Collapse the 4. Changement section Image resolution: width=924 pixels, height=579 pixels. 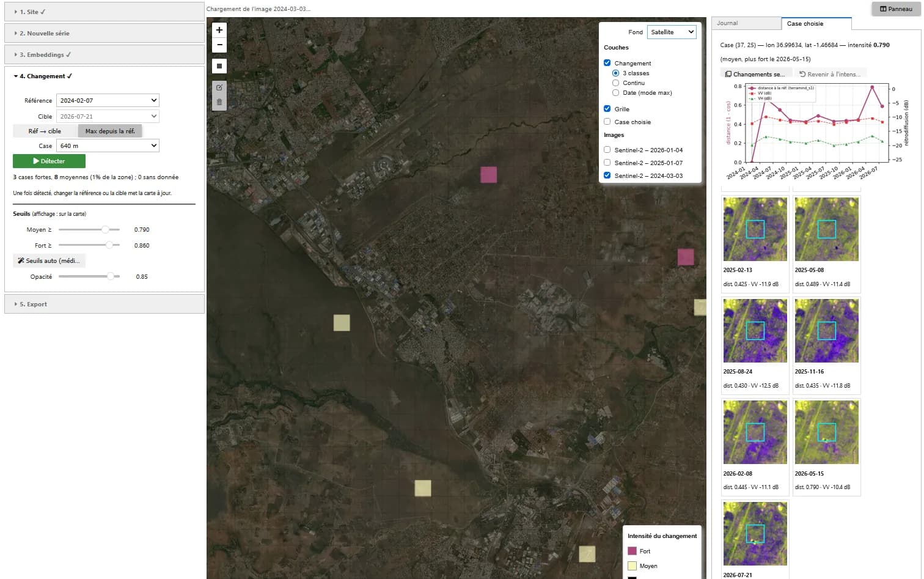pos(105,76)
